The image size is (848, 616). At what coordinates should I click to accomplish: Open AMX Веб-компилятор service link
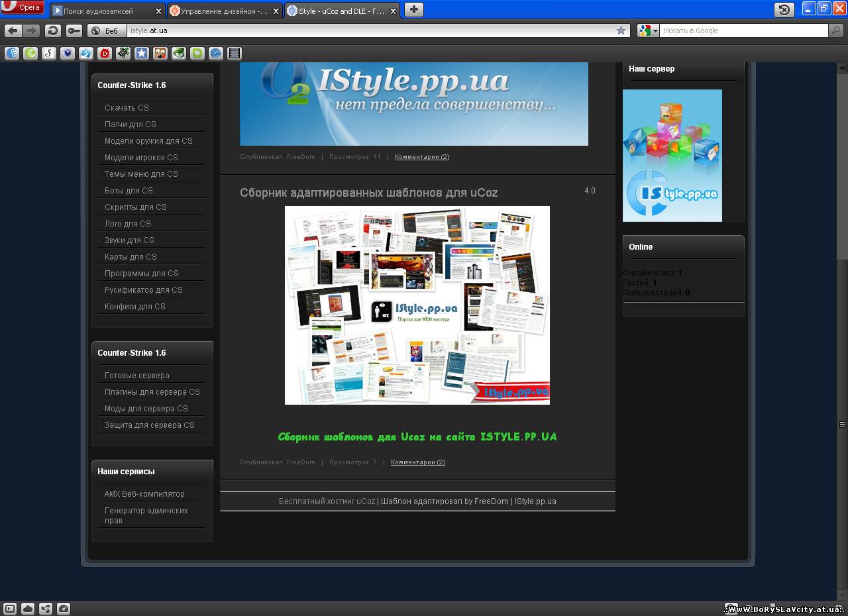click(x=144, y=494)
